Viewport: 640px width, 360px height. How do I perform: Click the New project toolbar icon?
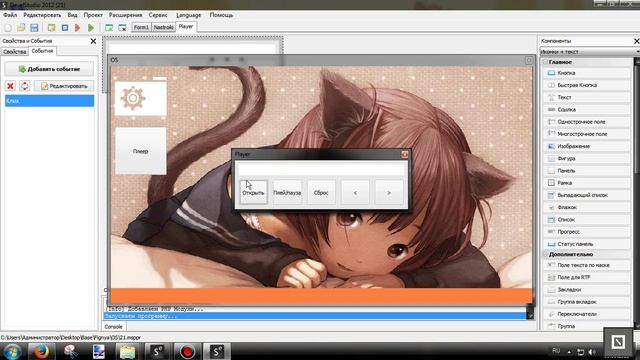pyautogui.click(x=8, y=28)
